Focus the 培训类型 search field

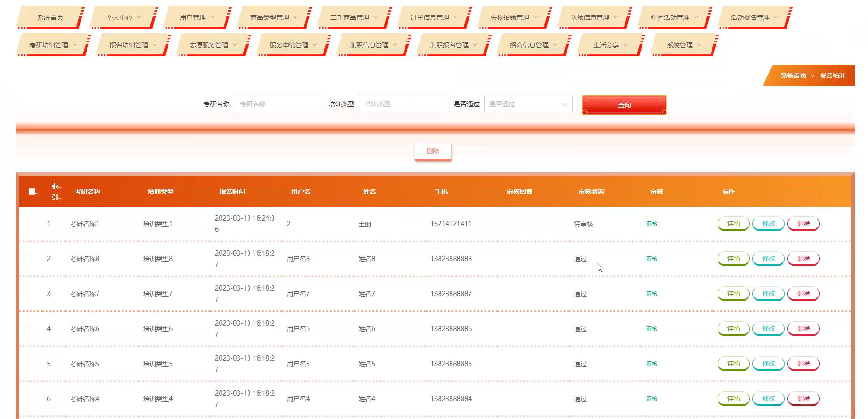[404, 104]
